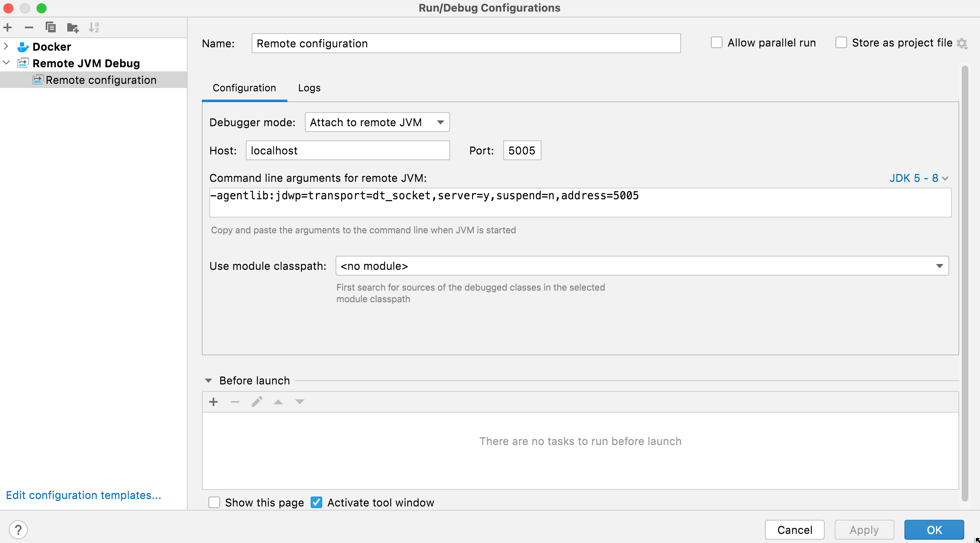
Task: Click the Remote configuration item icon
Action: (x=38, y=79)
